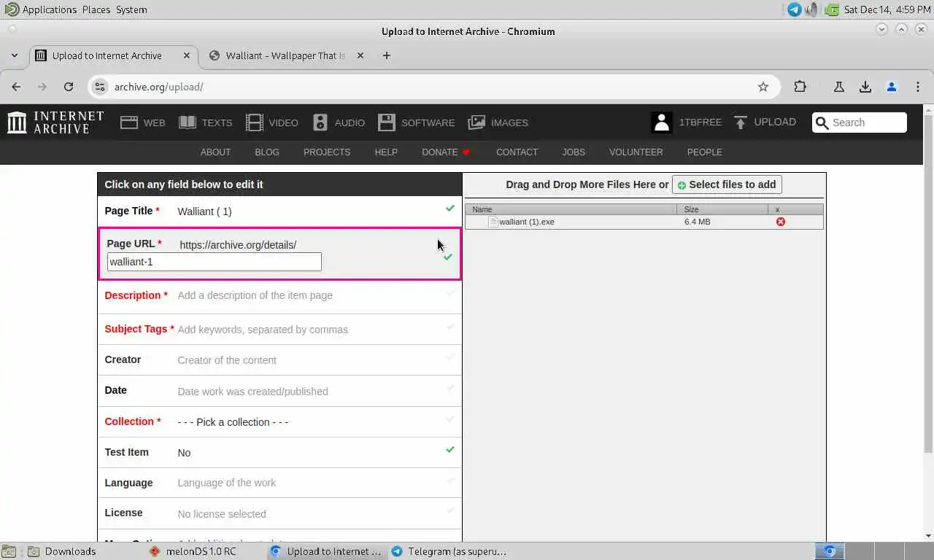View site information icon in address bar
The width and height of the screenshot is (934, 560).
(x=101, y=87)
